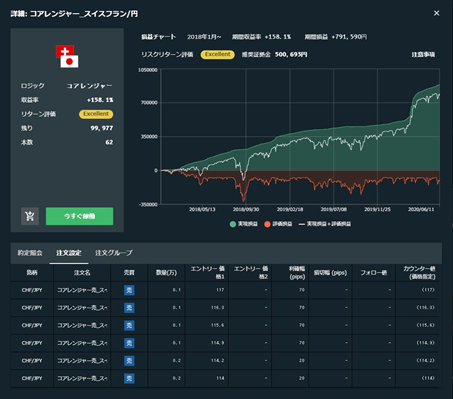Toggle white combined profit line legend
This screenshot has height=399, width=453.
[x=325, y=224]
